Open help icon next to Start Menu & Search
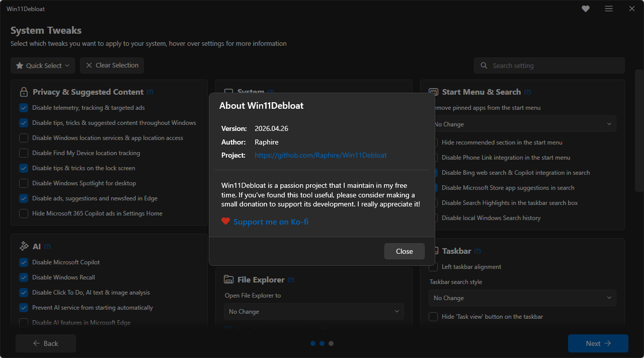Viewport: 644px width, 358px height. (x=527, y=92)
